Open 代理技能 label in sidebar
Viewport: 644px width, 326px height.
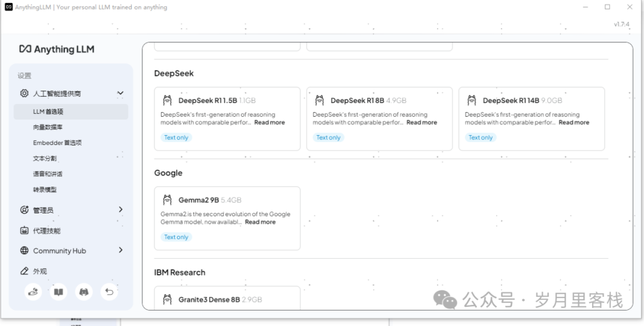(x=47, y=231)
